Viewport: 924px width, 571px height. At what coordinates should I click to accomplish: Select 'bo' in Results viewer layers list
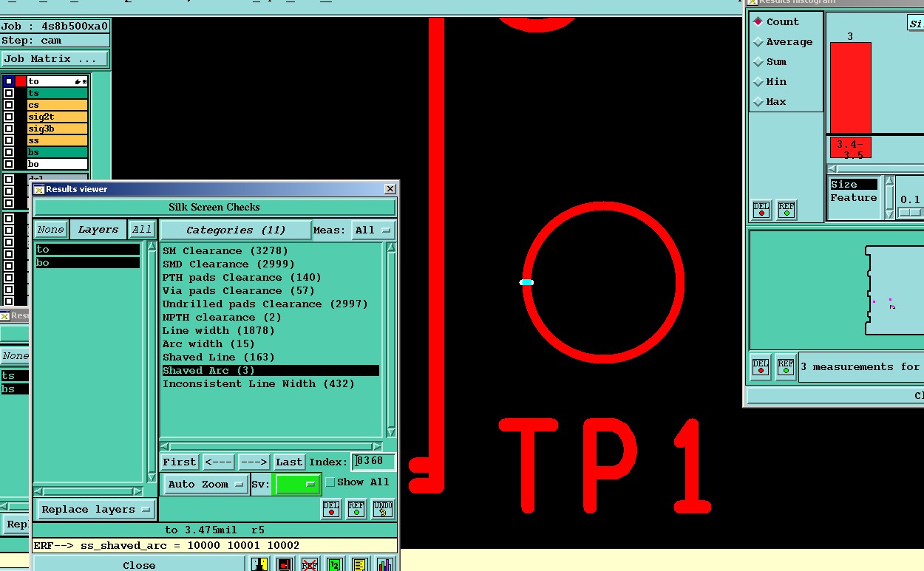click(88, 263)
